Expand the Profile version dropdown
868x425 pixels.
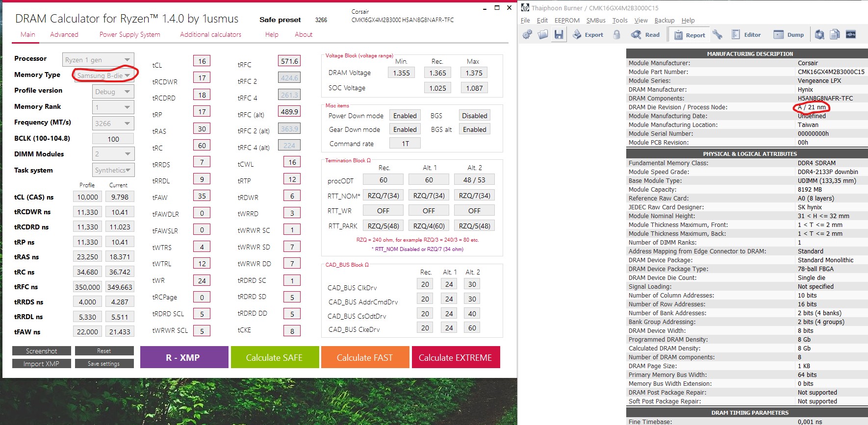(113, 92)
